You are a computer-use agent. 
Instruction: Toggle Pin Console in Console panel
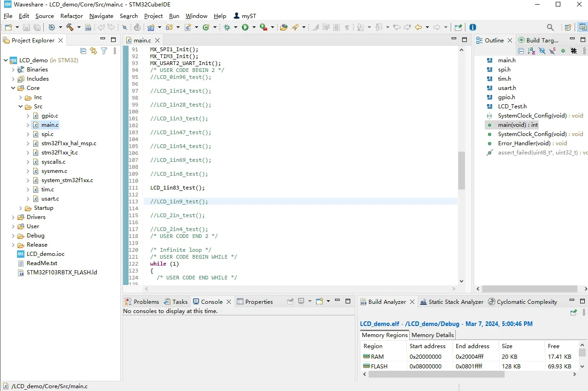[290, 302]
